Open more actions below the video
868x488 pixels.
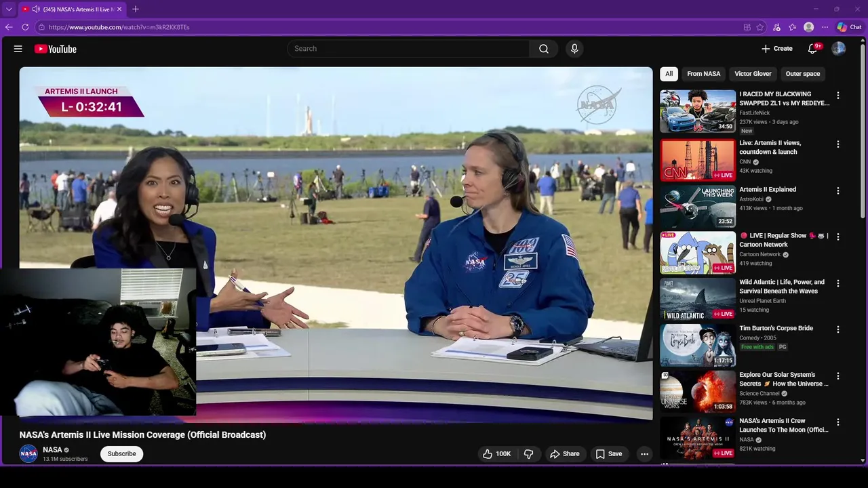(644, 454)
